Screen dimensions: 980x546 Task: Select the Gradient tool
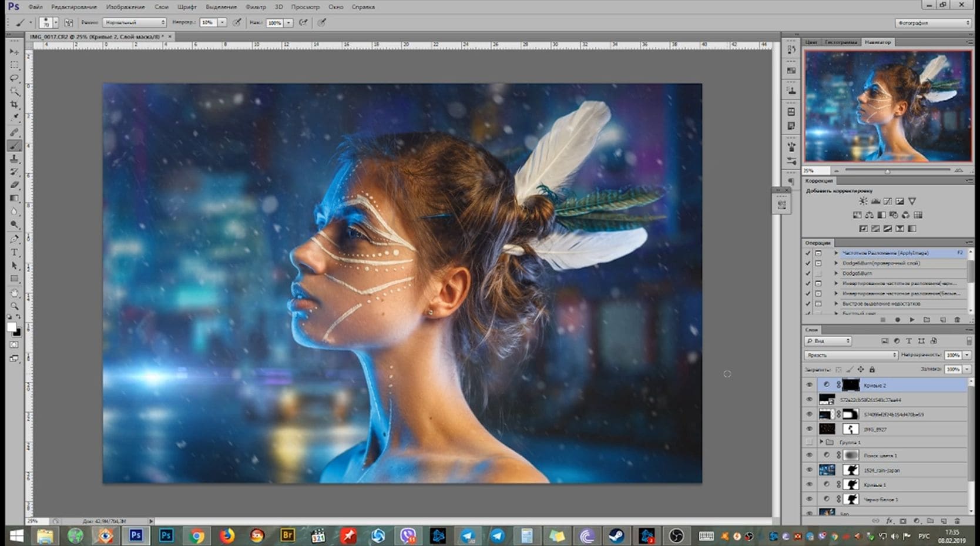pyautogui.click(x=15, y=198)
